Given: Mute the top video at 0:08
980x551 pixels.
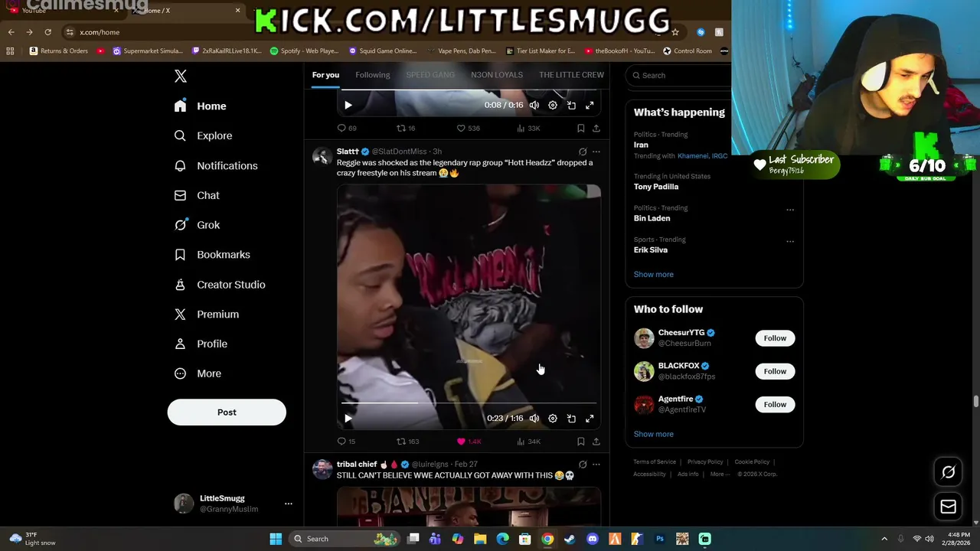Looking at the screenshot, I should [534, 105].
